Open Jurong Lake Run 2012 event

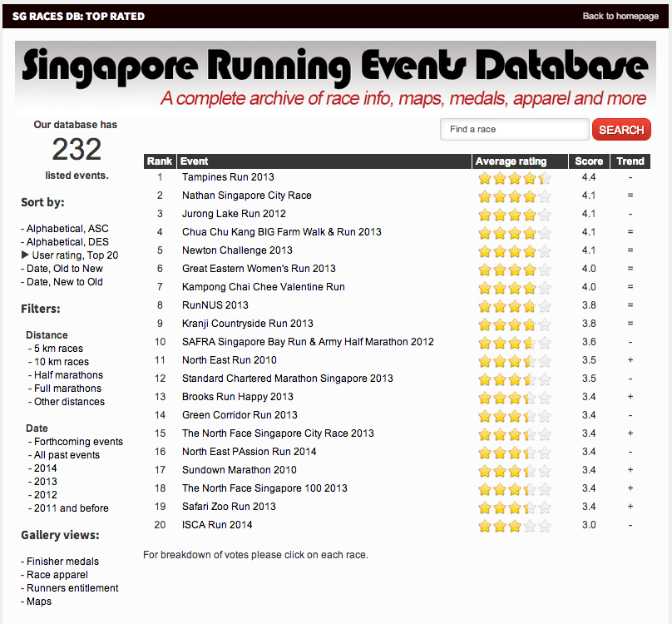(x=234, y=214)
